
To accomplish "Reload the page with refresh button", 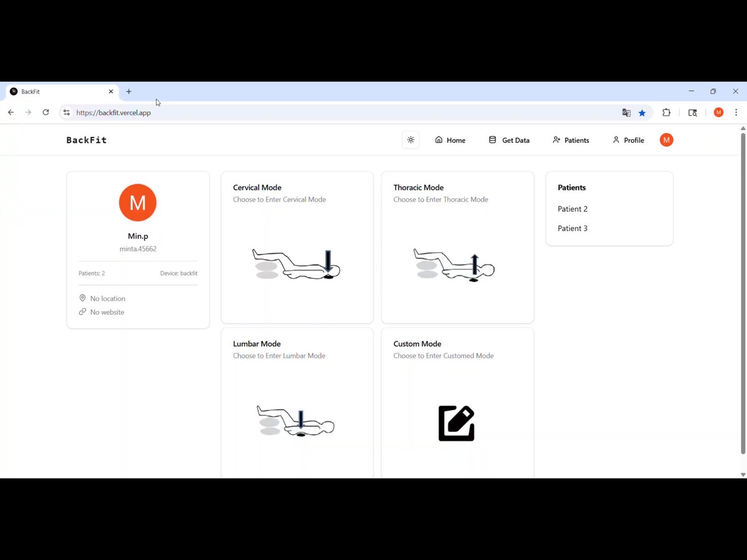I will point(46,113).
